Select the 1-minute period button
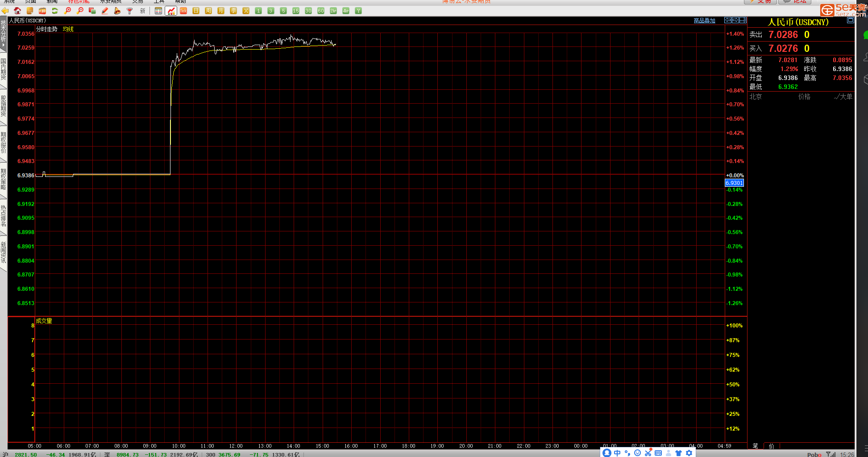Screen dimensions: 868x457 pyautogui.click(x=258, y=11)
